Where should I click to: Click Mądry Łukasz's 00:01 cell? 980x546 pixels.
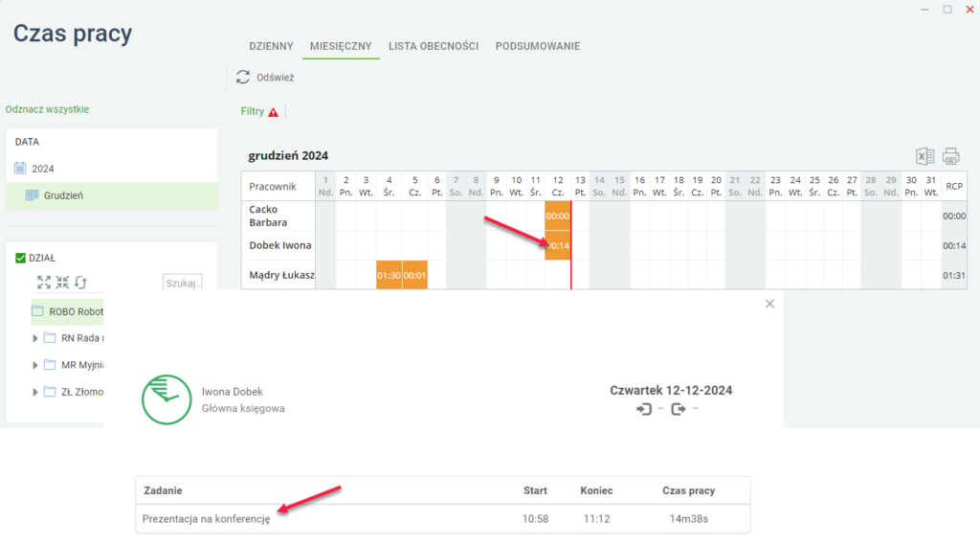coord(414,275)
